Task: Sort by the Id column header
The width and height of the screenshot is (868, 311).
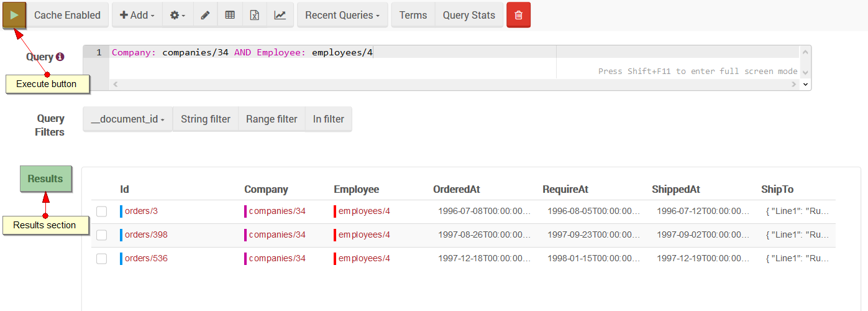Action: pyautogui.click(x=124, y=190)
